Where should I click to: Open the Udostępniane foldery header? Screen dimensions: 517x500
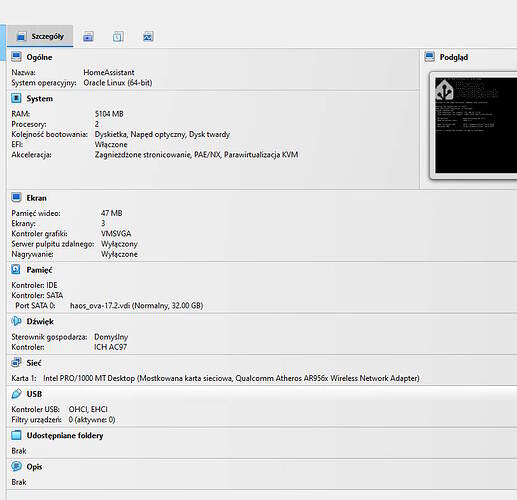coord(65,435)
